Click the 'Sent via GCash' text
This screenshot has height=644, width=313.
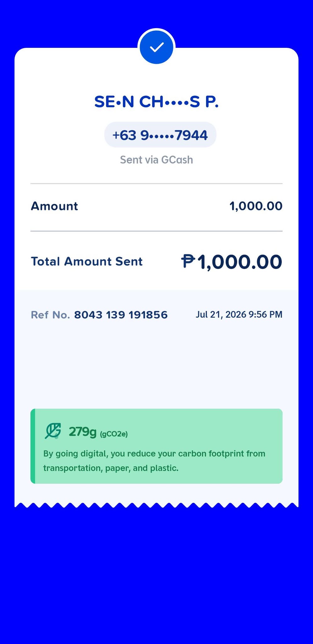[x=156, y=160]
